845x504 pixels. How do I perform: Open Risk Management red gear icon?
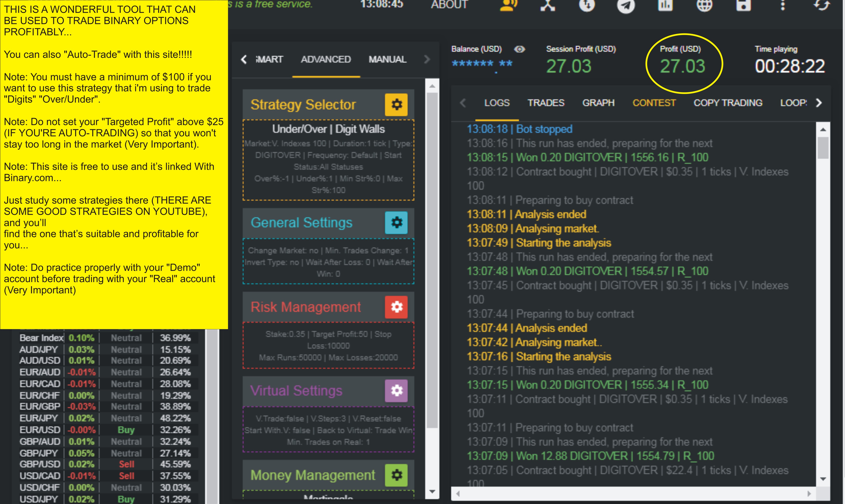click(x=396, y=307)
